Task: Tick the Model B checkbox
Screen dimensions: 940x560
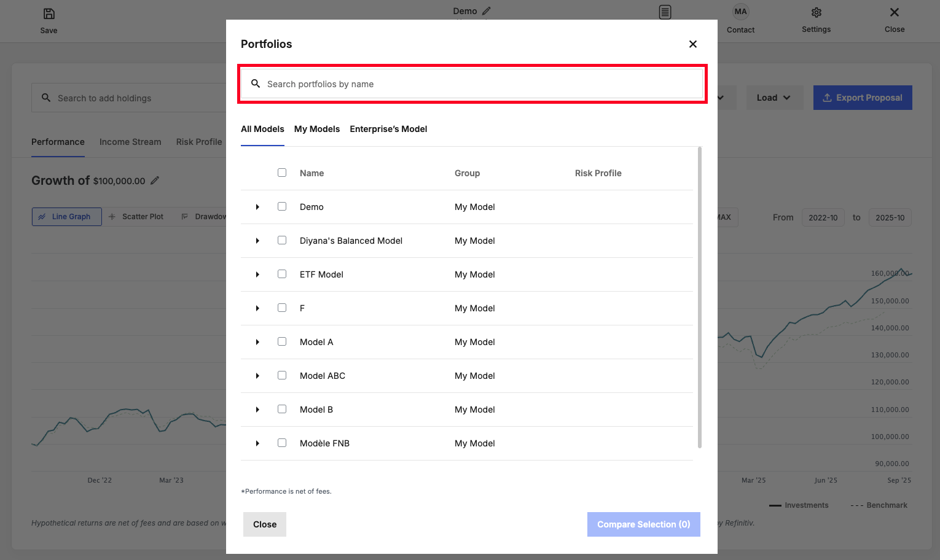Action: [282, 409]
